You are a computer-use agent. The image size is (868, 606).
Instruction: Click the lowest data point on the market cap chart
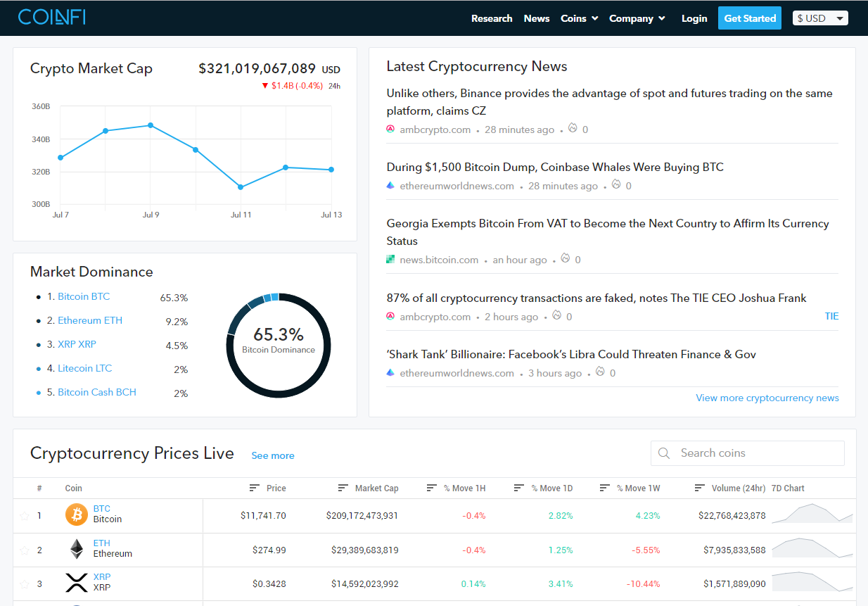(241, 187)
